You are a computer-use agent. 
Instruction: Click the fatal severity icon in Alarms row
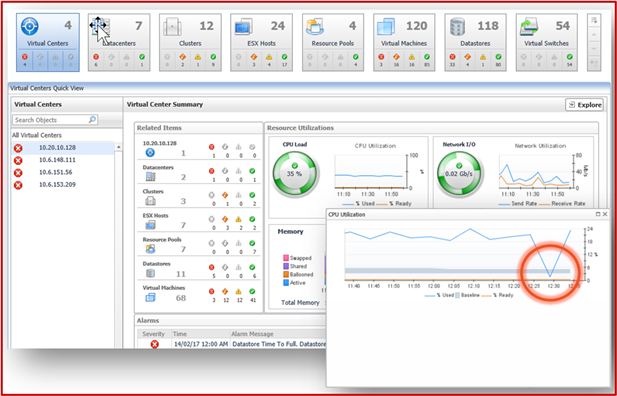[x=155, y=344]
